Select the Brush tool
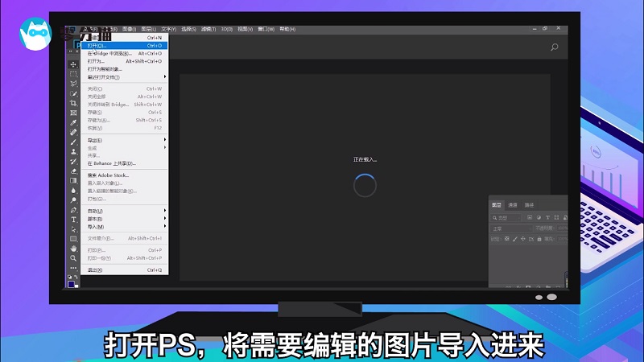This screenshot has width=644, height=362. pos(73,142)
